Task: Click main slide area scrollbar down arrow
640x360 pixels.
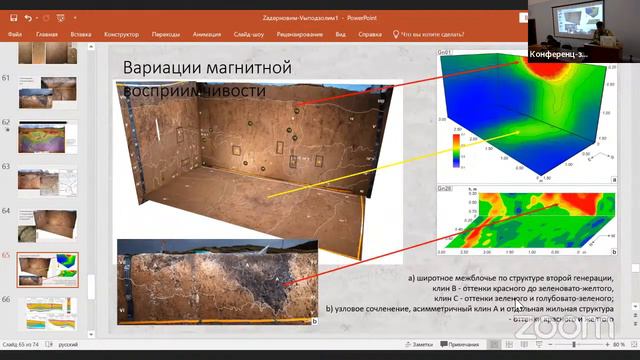Action: click(x=635, y=307)
